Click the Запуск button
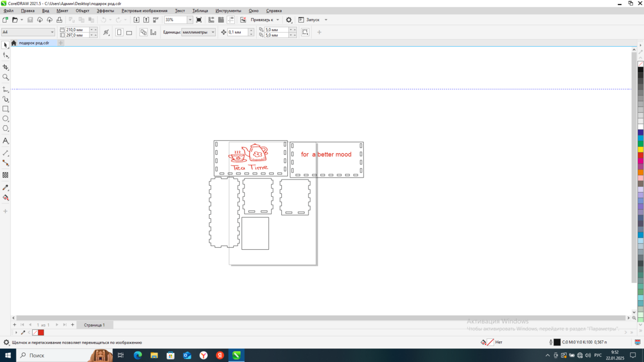The height and width of the screenshot is (362, 644). [309, 20]
